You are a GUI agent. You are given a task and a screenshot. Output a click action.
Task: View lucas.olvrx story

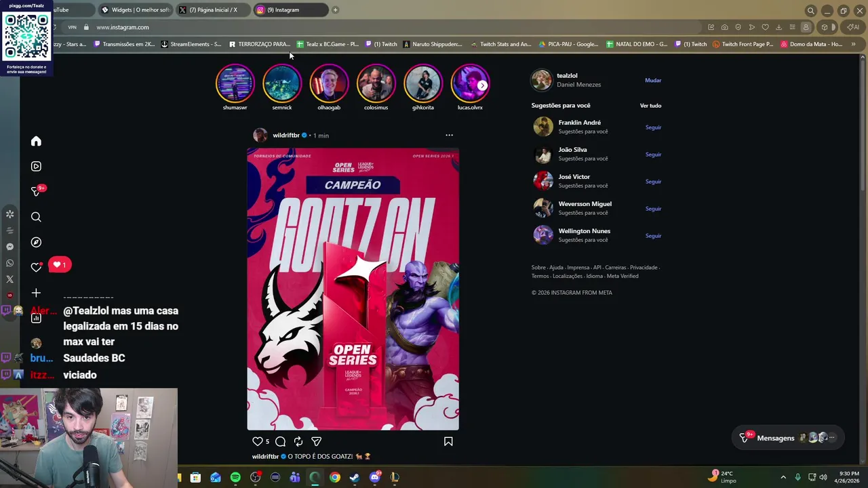tap(470, 87)
